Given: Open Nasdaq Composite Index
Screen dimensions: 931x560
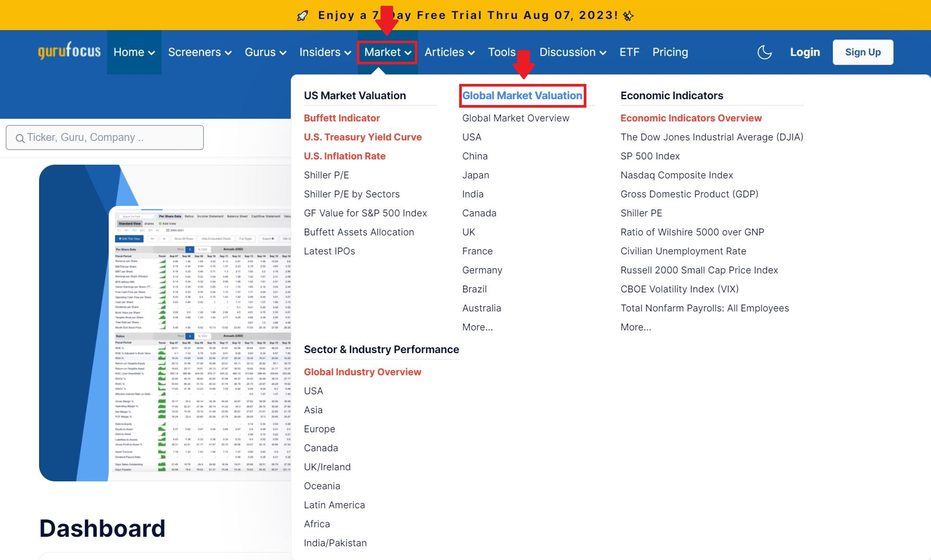Looking at the screenshot, I should 677,175.
